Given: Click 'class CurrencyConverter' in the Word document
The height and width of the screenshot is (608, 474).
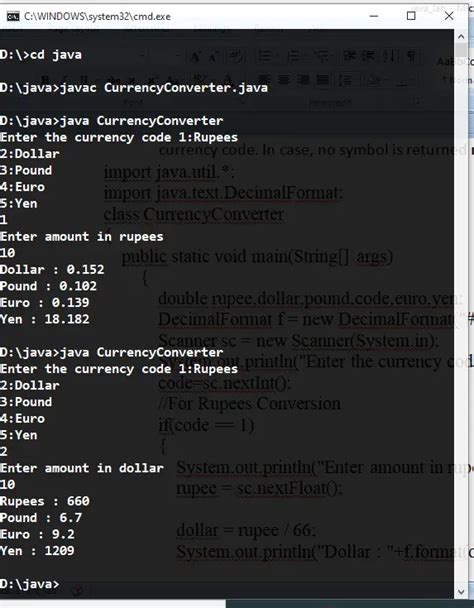Looking at the screenshot, I should point(194,214).
